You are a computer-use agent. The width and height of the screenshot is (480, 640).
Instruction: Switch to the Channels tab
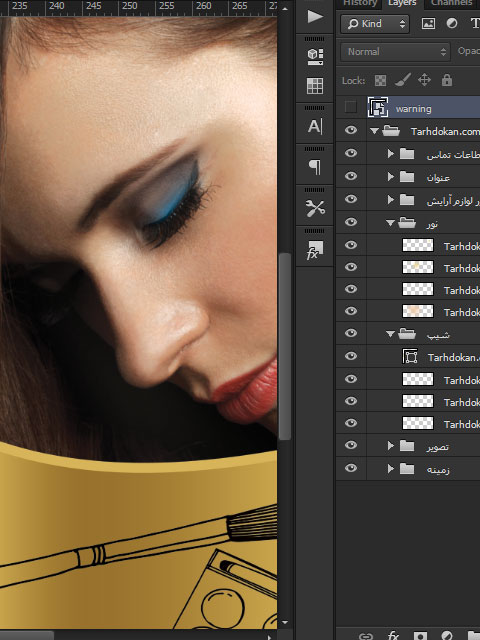pyautogui.click(x=452, y=3)
